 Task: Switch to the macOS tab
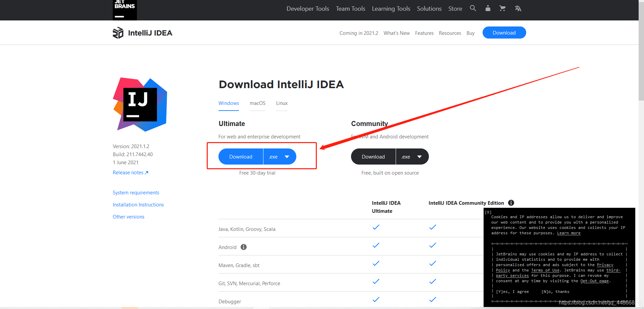click(x=257, y=103)
